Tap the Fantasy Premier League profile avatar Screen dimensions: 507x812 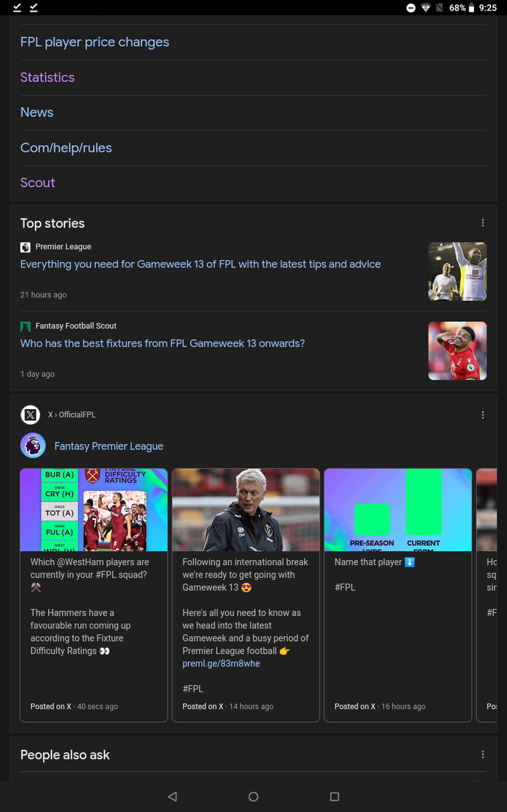point(33,446)
